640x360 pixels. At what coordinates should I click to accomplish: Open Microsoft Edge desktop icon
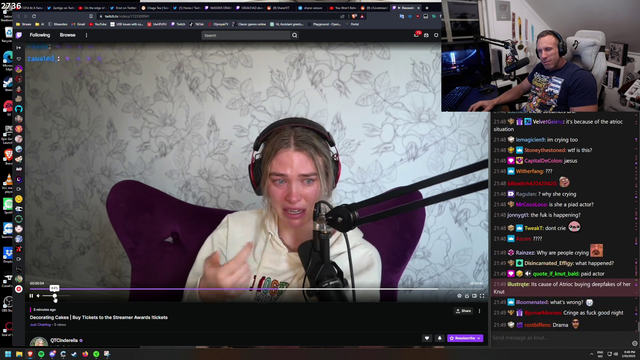pos(8,60)
